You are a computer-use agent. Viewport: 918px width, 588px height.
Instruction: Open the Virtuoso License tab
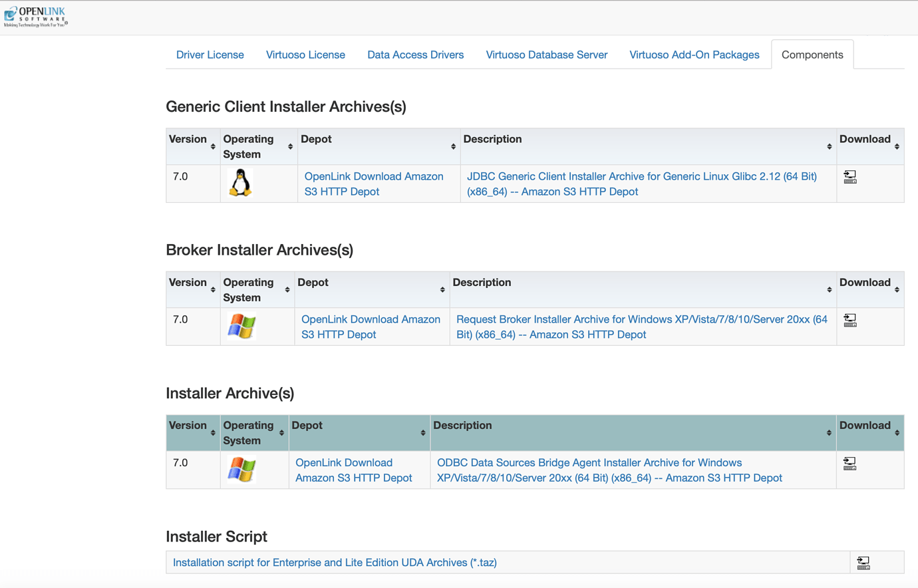(x=305, y=55)
